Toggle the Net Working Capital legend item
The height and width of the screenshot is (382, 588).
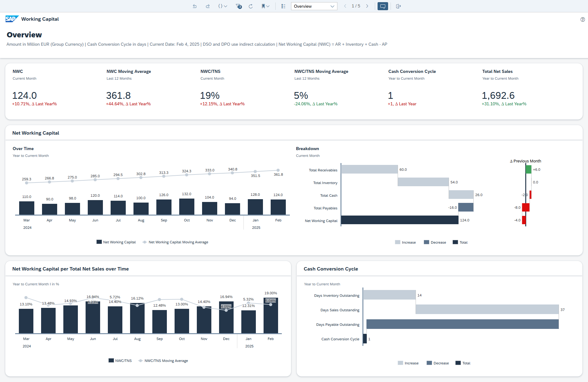tap(116, 242)
